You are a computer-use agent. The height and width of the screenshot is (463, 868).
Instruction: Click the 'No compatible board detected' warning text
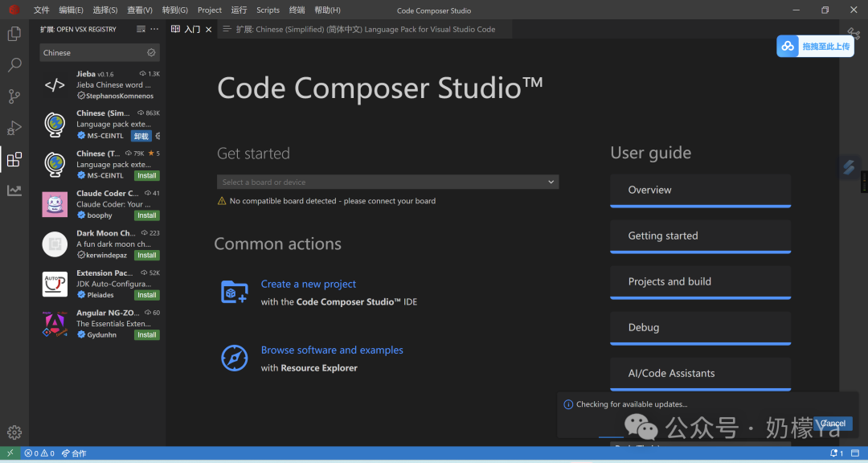pos(332,201)
